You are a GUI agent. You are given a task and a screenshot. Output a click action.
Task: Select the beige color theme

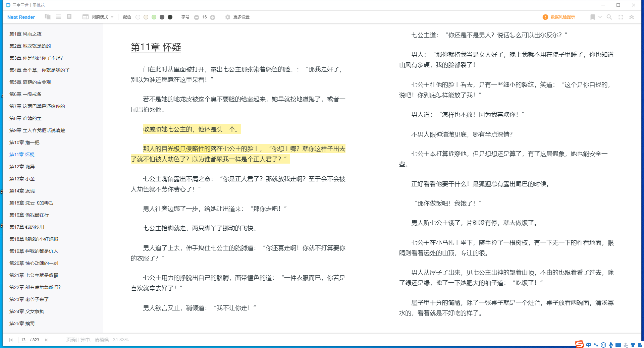146,17
